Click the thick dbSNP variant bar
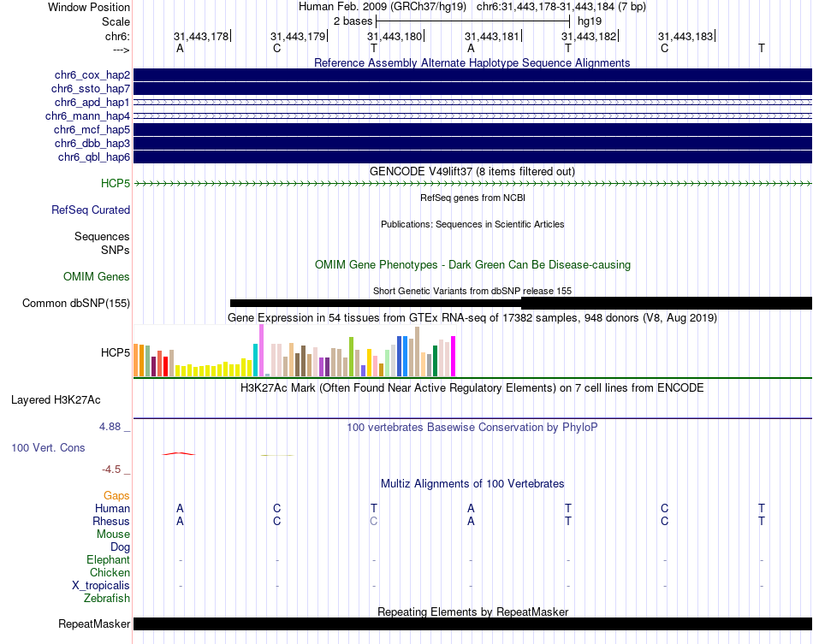This screenshot has width=813, height=644. point(667,303)
